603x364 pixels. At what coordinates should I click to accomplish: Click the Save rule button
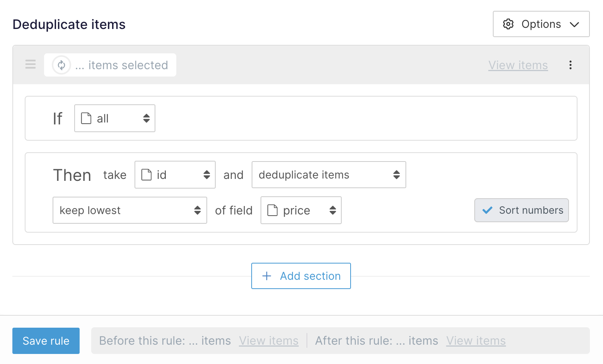(x=46, y=341)
